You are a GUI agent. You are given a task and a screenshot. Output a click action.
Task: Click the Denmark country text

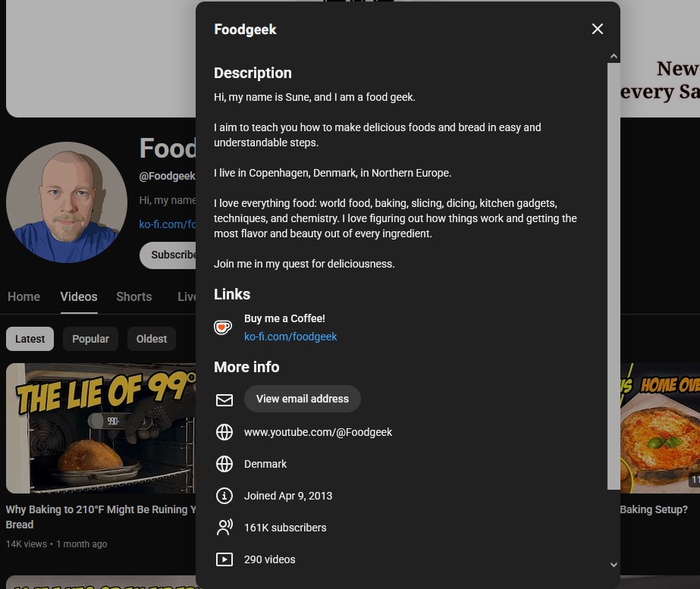coord(265,464)
